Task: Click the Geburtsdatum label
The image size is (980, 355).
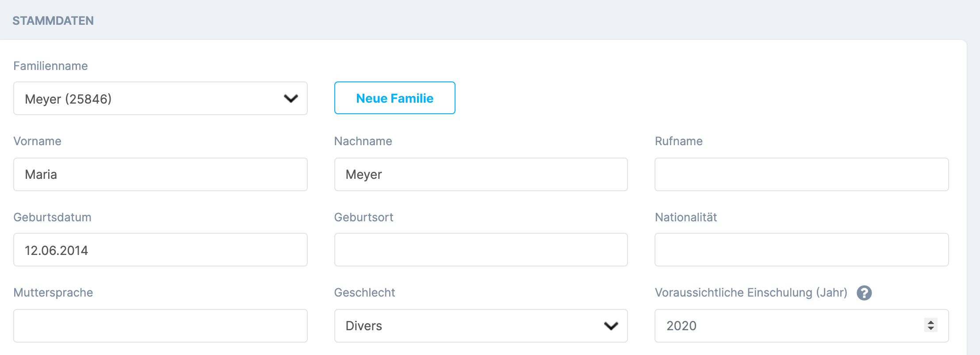Action: pyautogui.click(x=52, y=217)
